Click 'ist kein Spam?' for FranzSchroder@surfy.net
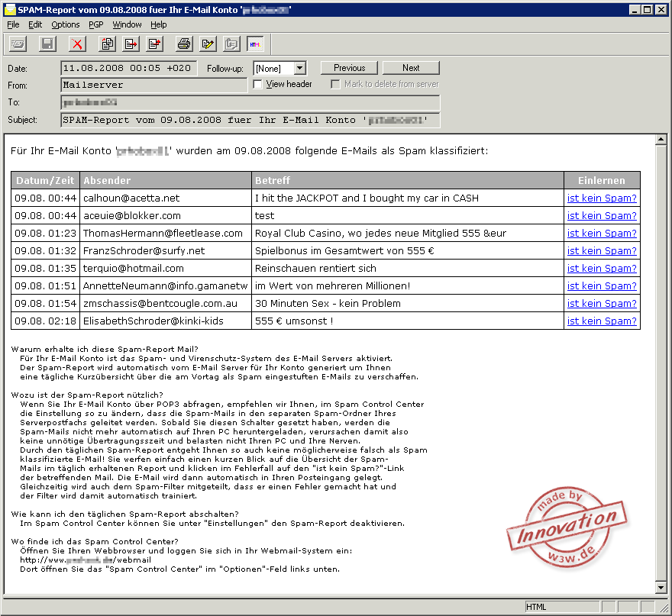 602,250
